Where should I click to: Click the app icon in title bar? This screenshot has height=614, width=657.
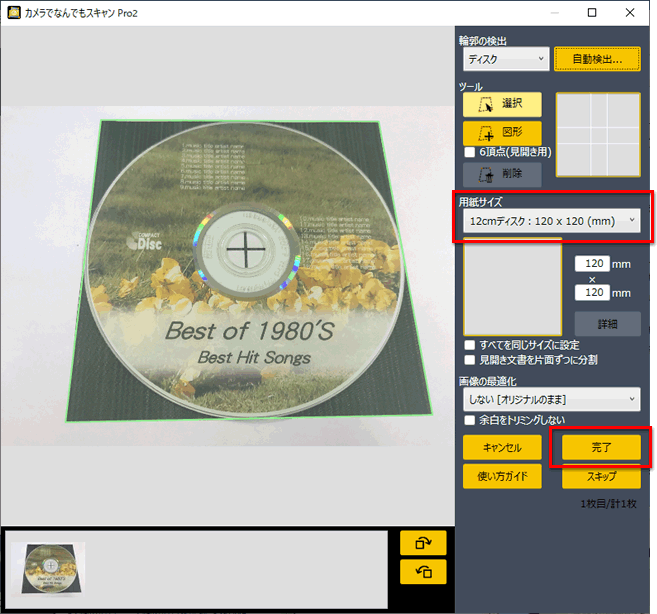click(13, 13)
